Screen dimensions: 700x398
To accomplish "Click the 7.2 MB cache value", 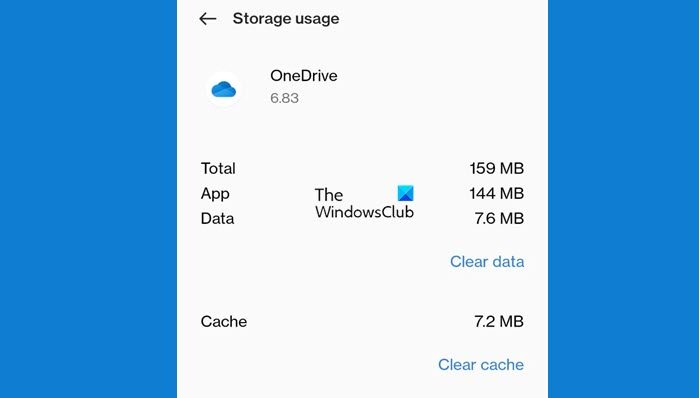I will (x=499, y=322).
